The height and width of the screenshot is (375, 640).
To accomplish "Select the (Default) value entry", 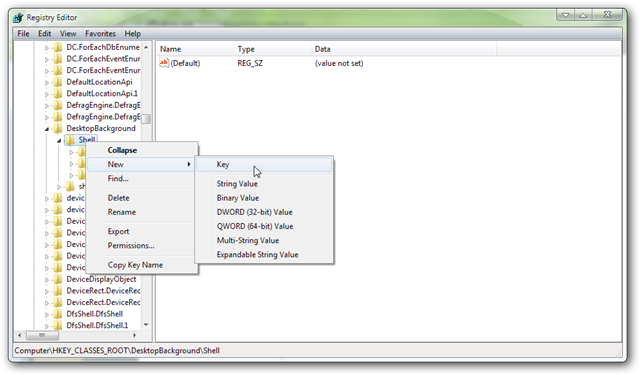I will tap(185, 63).
